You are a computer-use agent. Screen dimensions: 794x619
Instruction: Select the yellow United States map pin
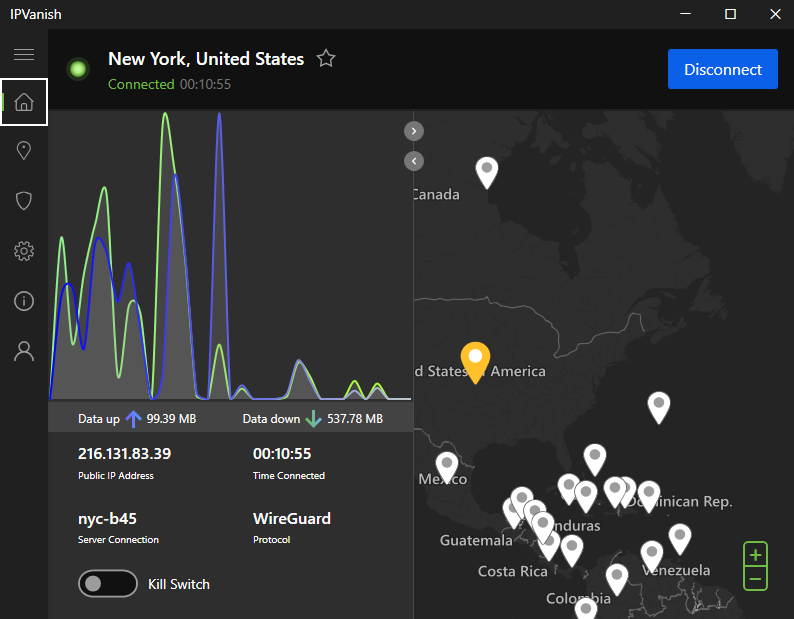(x=475, y=359)
